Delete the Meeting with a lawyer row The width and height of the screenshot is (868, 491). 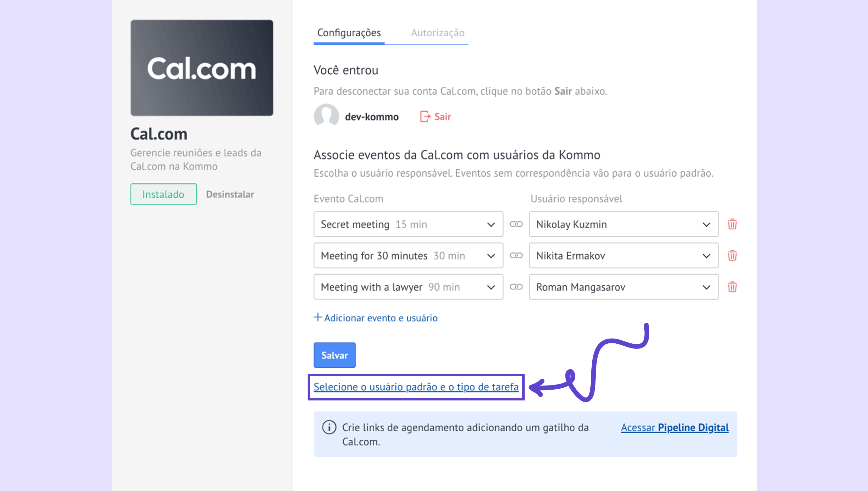click(732, 287)
